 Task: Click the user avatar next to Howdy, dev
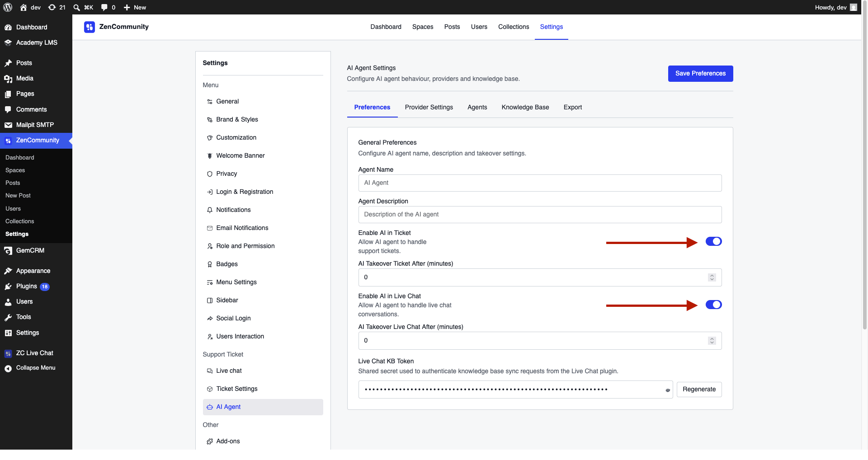pyautogui.click(x=854, y=7)
